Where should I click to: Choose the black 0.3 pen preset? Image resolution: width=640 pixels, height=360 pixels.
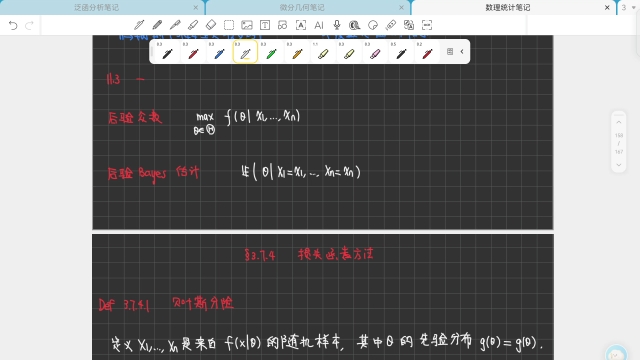click(167, 52)
